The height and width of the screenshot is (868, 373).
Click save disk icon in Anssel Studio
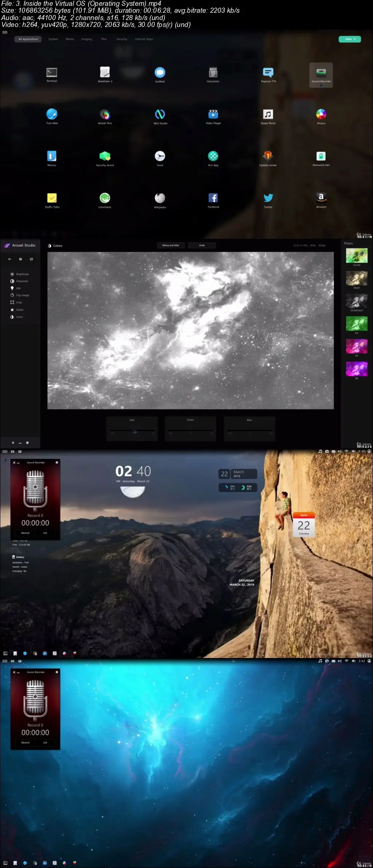[31, 259]
